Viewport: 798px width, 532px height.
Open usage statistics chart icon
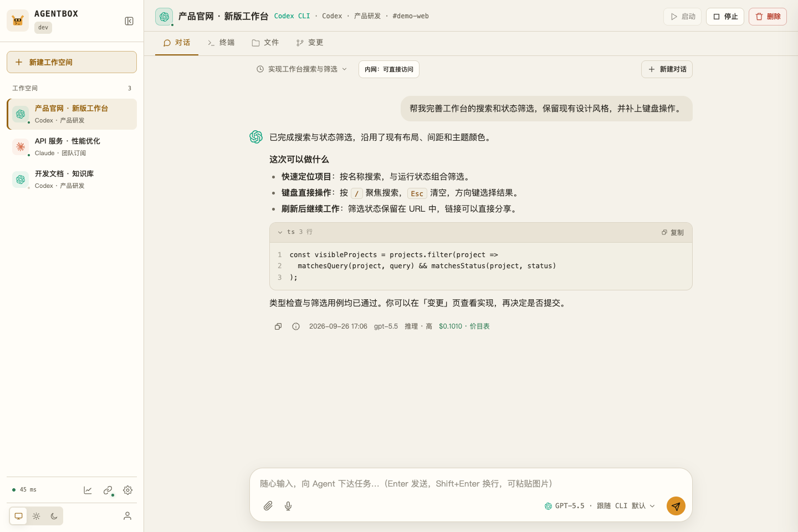[88, 490]
